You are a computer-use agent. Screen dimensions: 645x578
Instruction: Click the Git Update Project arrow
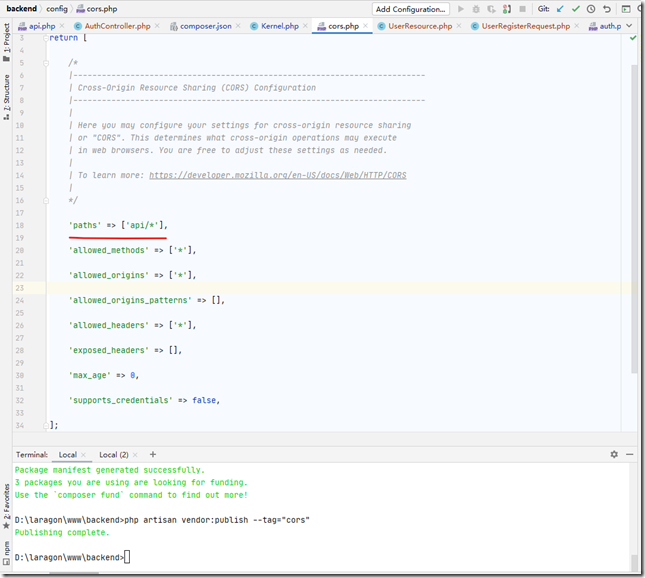pyautogui.click(x=560, y=9)
